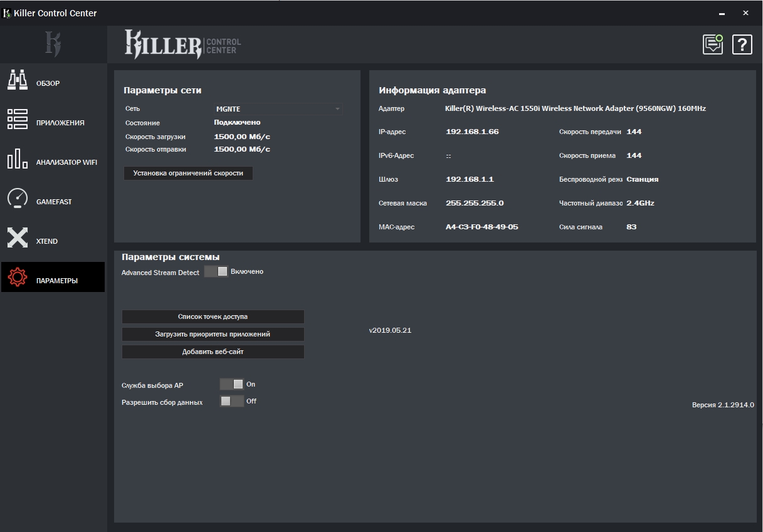Image resolution: width=763 pixels, height=532 pixels.
Task: Click the red gear ПАРАМЕТРЫ icon
Action: click(x=18, y=277)
